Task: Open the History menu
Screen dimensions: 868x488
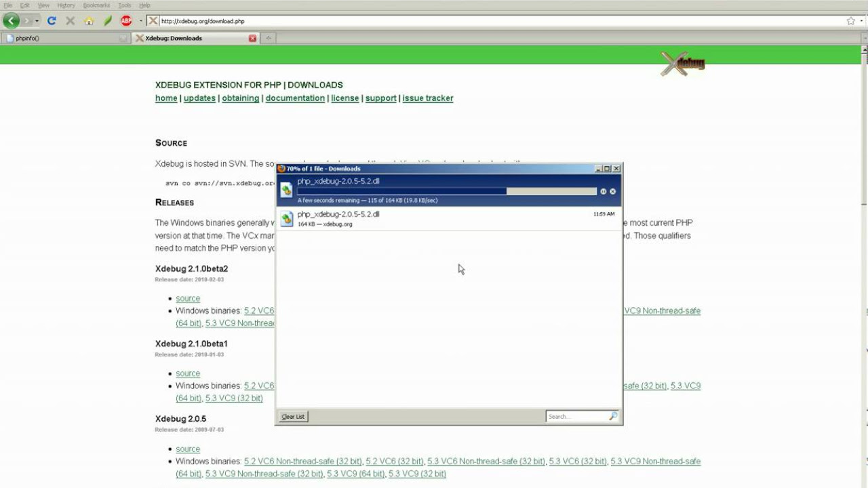Action: click(x=66, y=5)
